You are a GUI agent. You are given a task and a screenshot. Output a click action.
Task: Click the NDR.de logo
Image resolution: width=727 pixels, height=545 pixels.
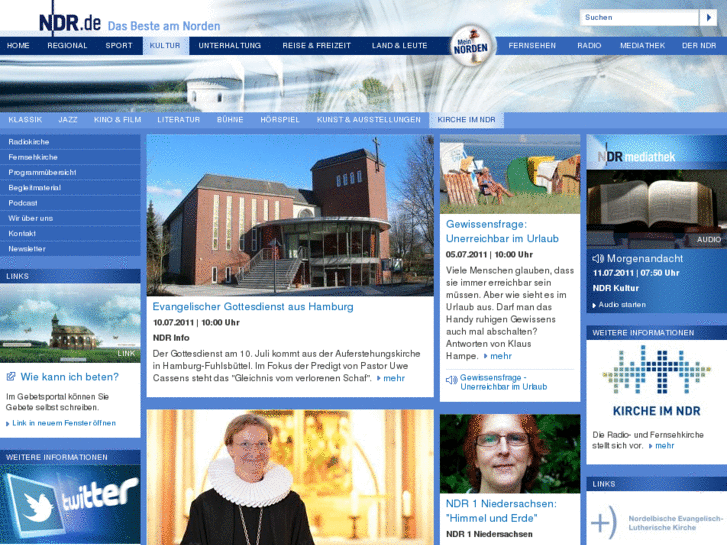[x=70, y=22]
